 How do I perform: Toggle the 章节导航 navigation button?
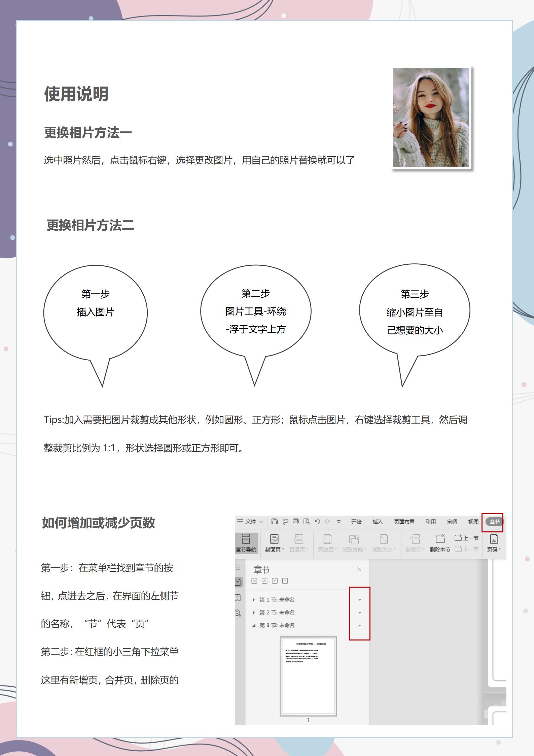246,543
